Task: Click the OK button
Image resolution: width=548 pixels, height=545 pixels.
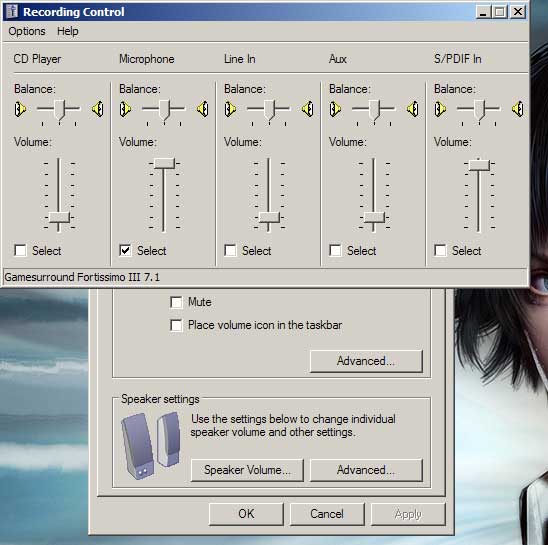Action: tap(246, 514)
